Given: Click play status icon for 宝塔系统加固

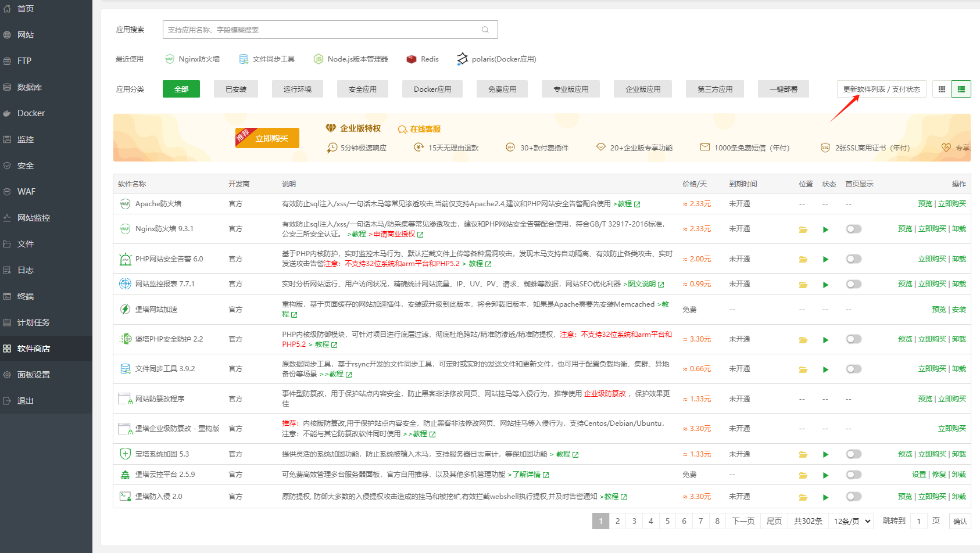Looking at the screenshot, I should pyautogui.click(x=825, y=455).
